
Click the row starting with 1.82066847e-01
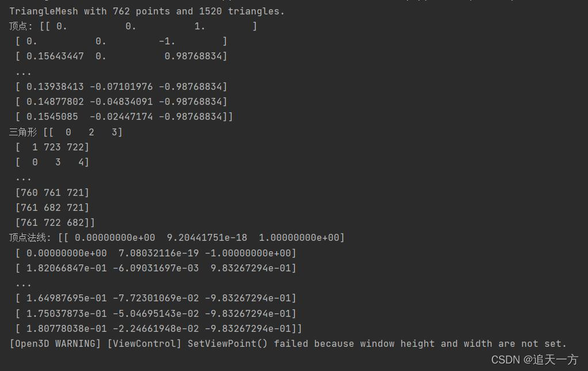[x=155, y=268]
